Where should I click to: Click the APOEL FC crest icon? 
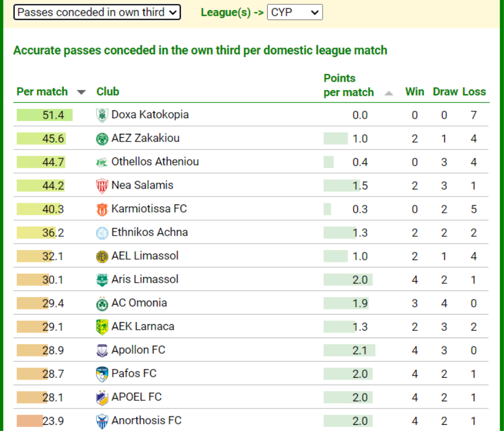102,397
